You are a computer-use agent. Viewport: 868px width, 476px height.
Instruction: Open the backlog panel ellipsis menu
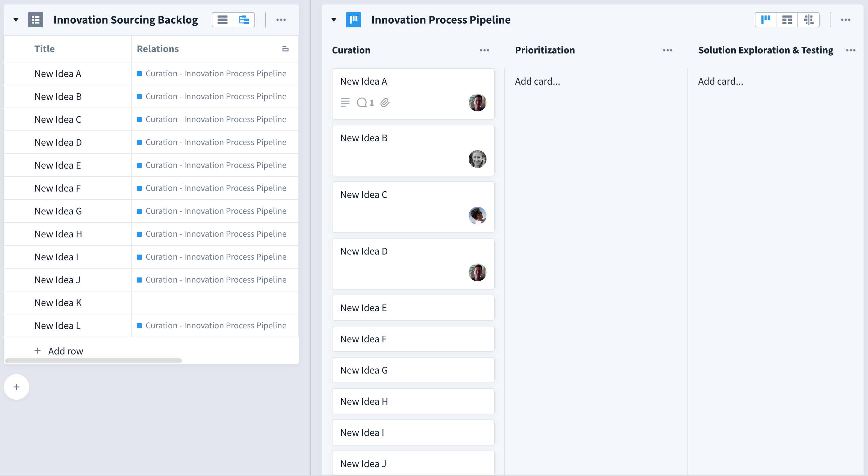click(x=281, y=19)
